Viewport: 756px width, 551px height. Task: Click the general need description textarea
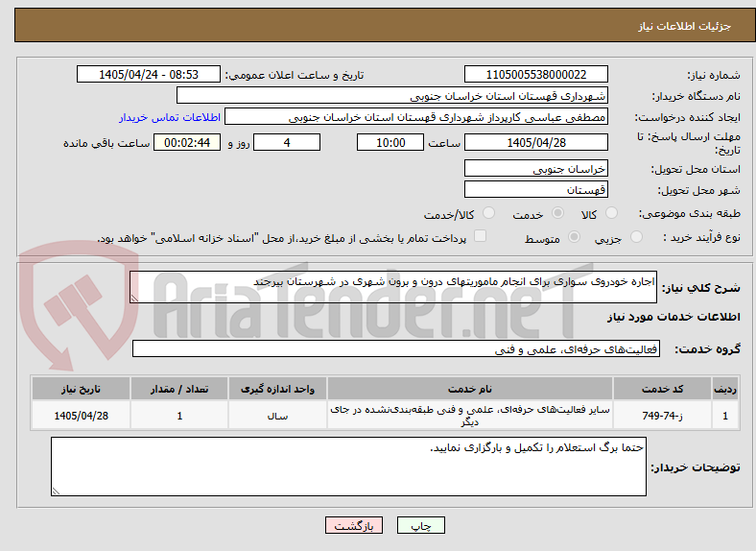[393, 287]
